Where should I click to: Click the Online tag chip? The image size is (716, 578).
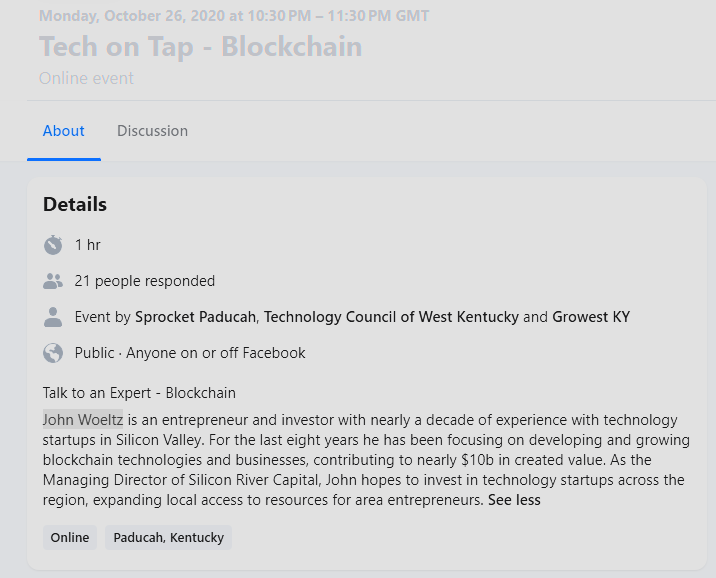(x=70, y=538)
